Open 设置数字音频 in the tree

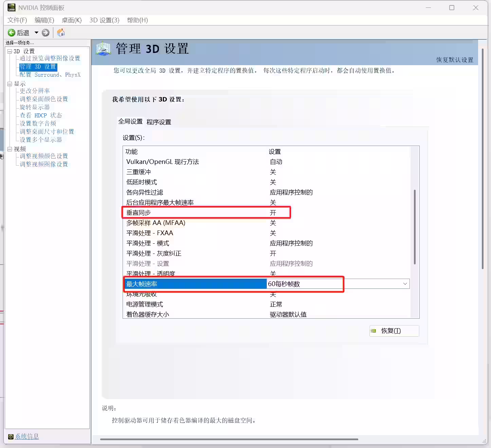click(38, 124)
